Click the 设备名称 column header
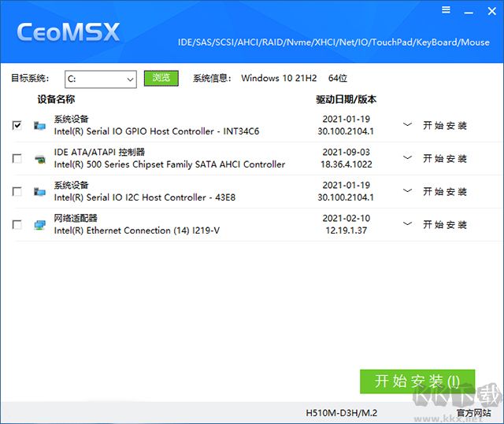 56,99
